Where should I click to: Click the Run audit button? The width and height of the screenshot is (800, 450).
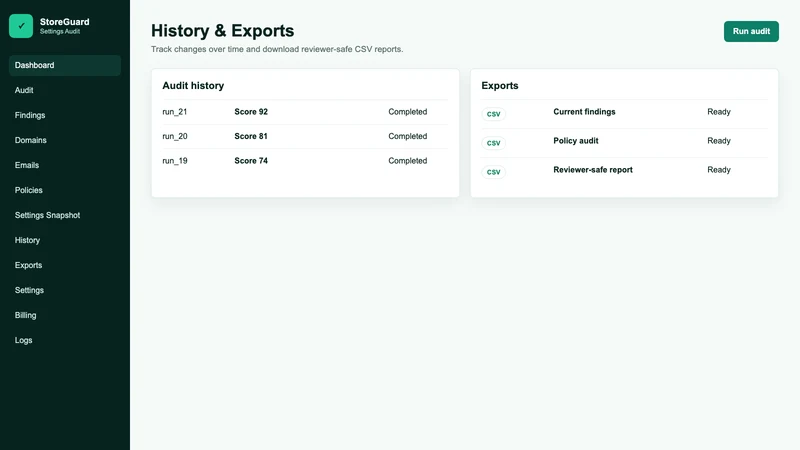[x=751, y=31]
